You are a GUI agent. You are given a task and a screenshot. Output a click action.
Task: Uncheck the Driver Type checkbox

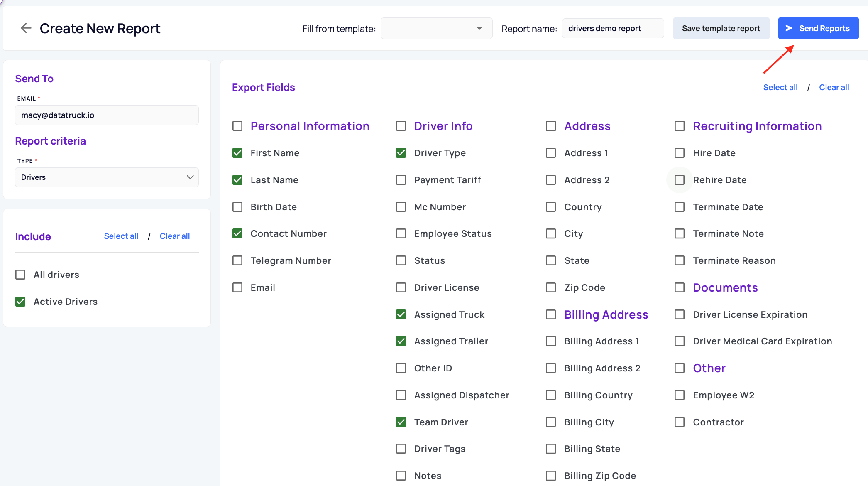coord(401,153)
